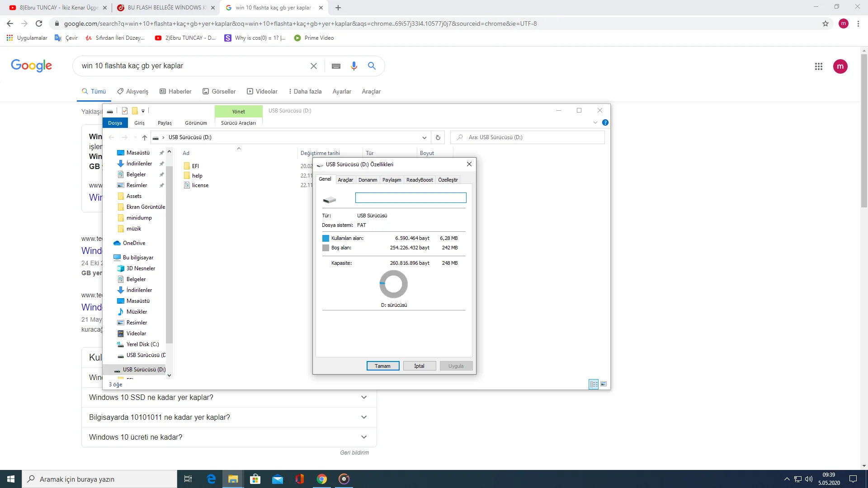Open the Donanım tab in the properties dialog

368,180
